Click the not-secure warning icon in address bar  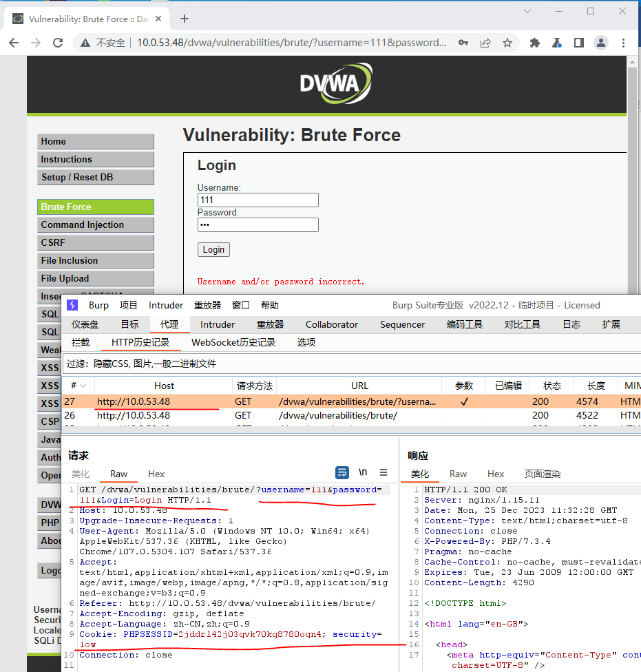[x=85, y=43]
